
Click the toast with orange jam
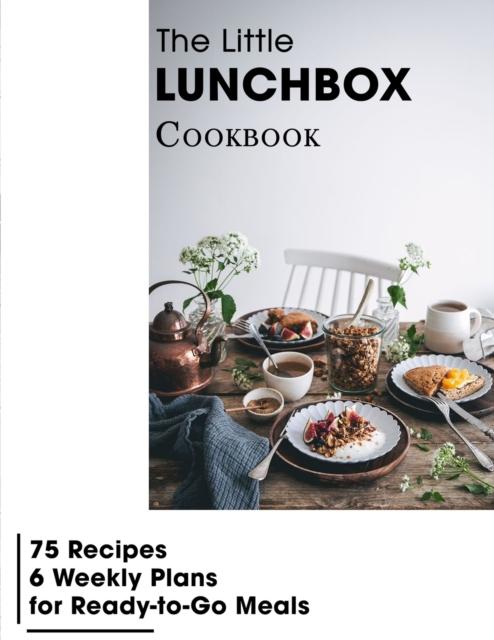443,380
